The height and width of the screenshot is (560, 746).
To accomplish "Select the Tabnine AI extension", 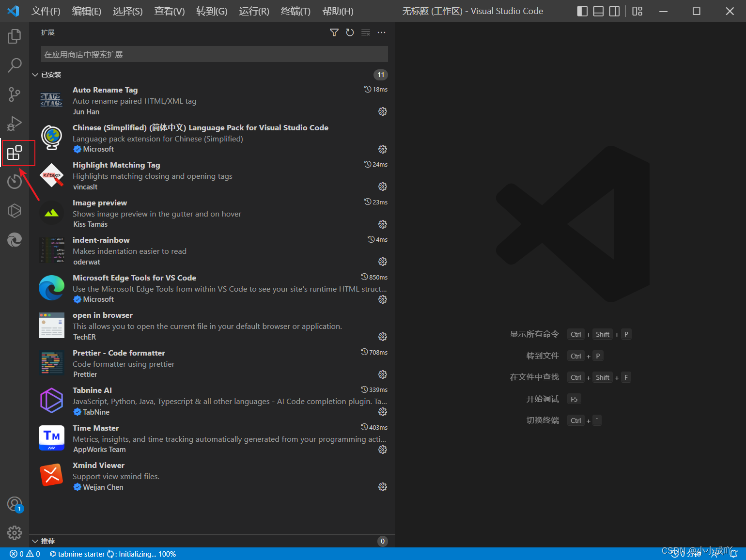I will point(213,401).
